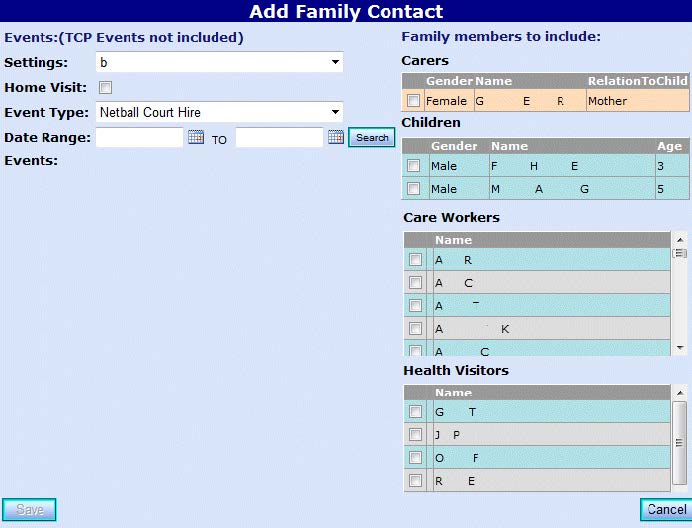
Task: Tick the Home Visit checkbox
Action: point(105,88)
